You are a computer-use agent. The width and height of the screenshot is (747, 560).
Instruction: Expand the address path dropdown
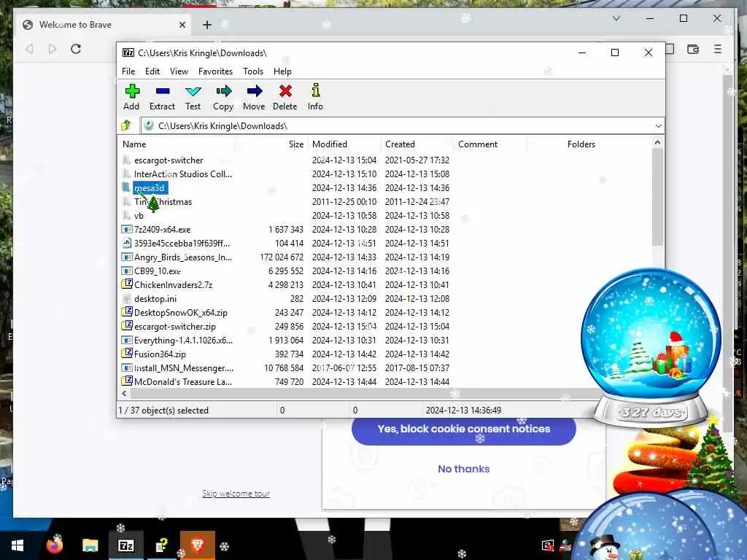click(659, 125)
